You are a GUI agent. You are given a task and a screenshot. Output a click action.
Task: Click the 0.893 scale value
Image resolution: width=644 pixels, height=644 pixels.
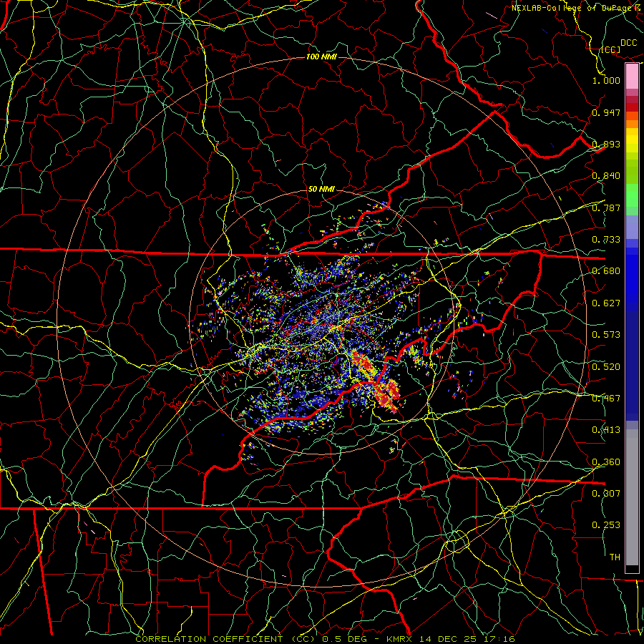tap(606, 144)
